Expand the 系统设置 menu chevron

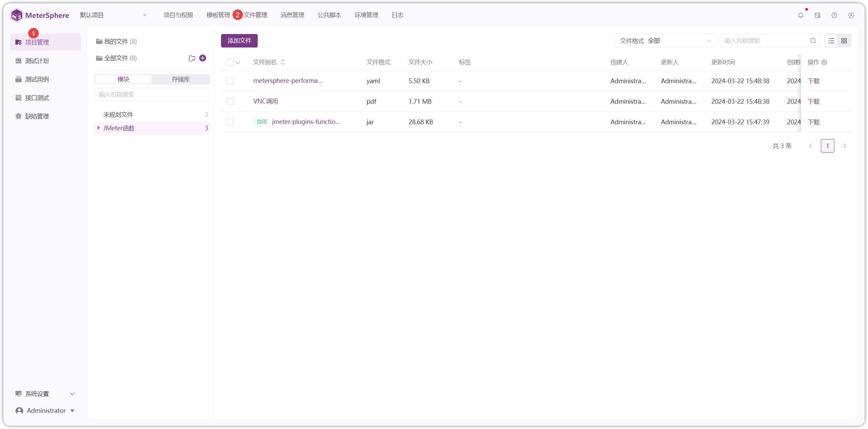point(72,394)
